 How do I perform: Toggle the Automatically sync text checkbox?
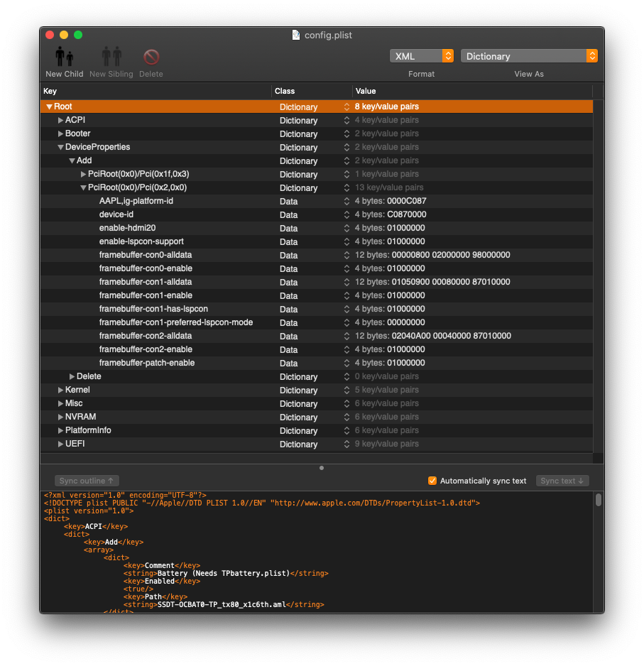tap(432, 481)
